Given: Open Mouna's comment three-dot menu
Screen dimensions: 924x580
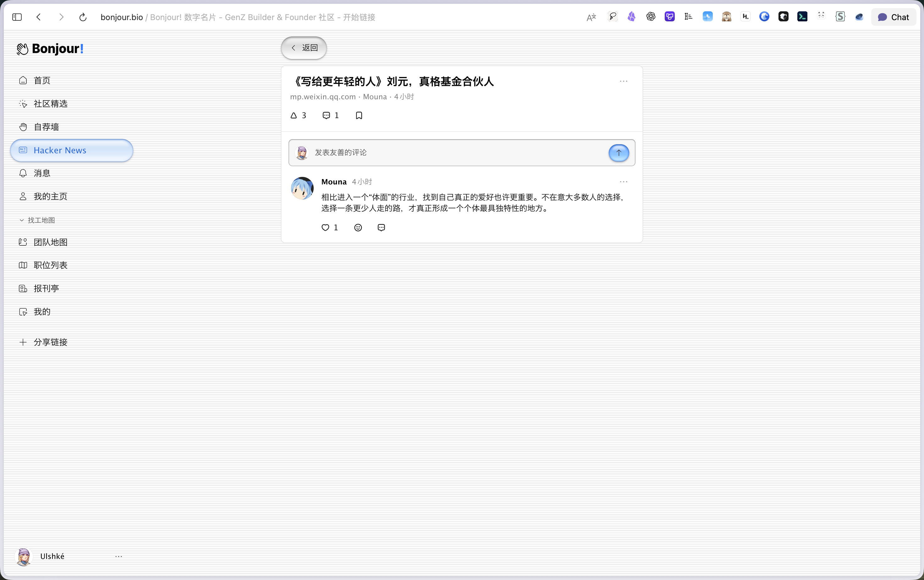Looking at the screenshot, I should coord(624,182).
